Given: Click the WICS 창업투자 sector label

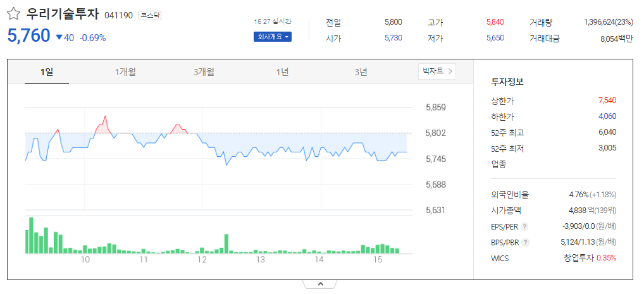Looking at the screenshot, I should click(579, 259).
